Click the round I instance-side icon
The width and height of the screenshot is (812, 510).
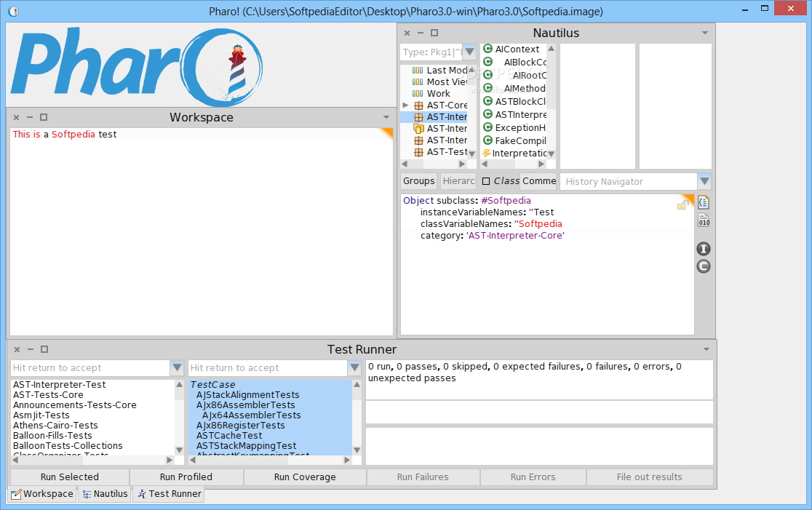pyautogui.click(x=704, y=249)
